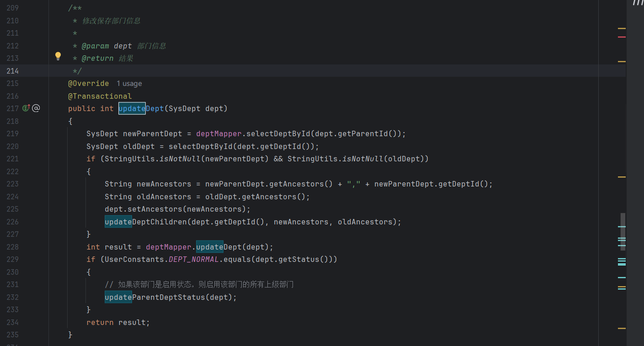Viewport: 644px width, 346px height.
Task: Click the Javadoc comment 修改保存部门信息
Action: tap(112, 21)
